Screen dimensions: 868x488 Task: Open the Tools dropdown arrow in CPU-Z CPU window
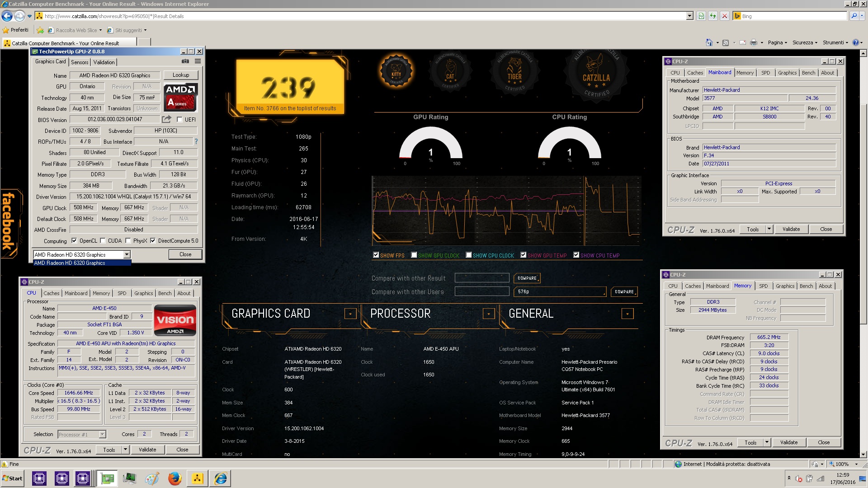pos(125,450)
